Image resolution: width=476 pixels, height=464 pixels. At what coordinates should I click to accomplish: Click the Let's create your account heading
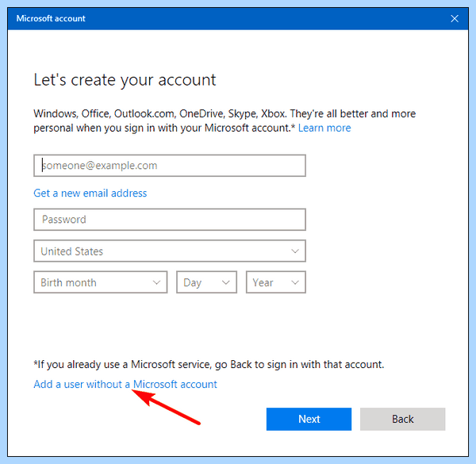[125, 80]
